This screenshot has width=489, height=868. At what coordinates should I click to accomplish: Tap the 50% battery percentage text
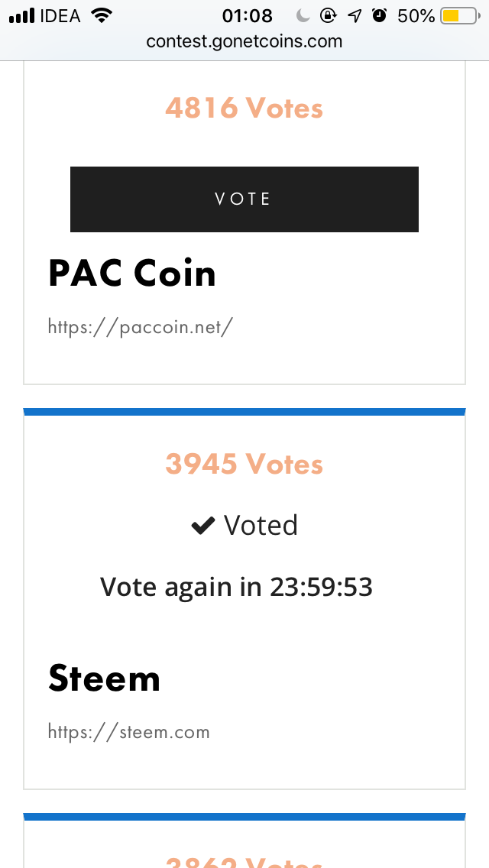pyautogui.click(x=416, y=16)
